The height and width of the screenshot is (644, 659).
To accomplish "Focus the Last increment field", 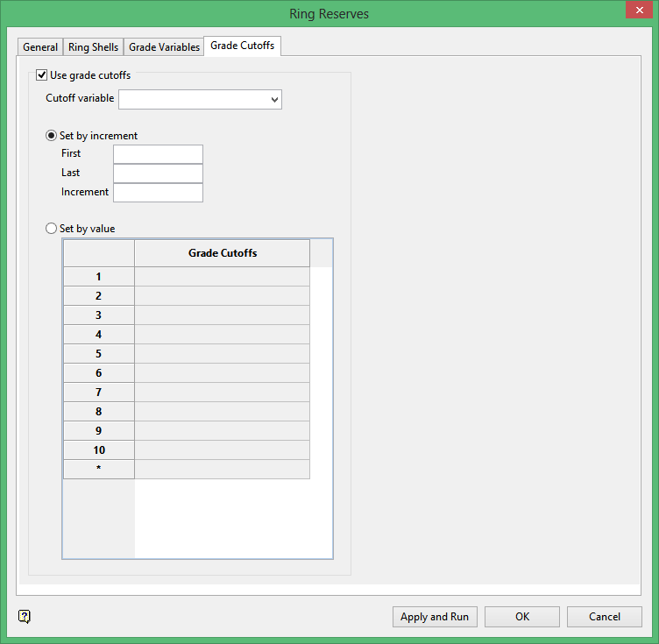I will (158, 173).
